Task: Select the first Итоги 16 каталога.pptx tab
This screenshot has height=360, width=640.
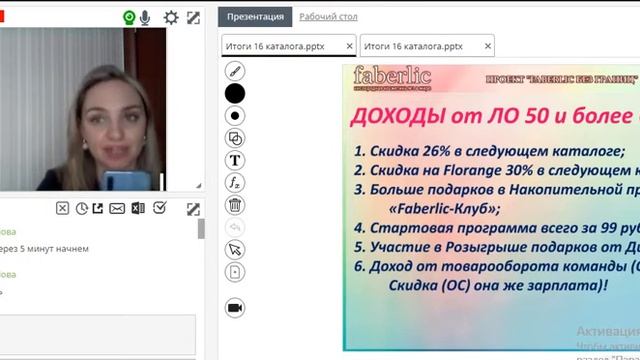Action: point(289,46)
